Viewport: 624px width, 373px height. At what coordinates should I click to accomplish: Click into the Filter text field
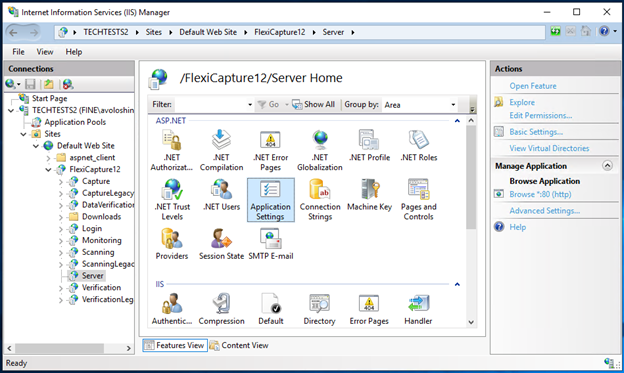[x=210, y=105]
